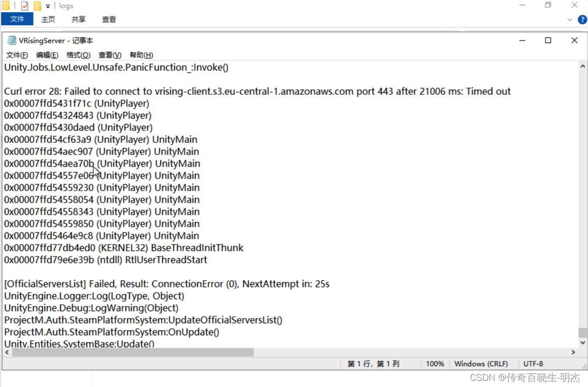Click the 0x00007ffd5464e9c8 UnityMain line
Viewport: 588px width, 387px height.
101,236
